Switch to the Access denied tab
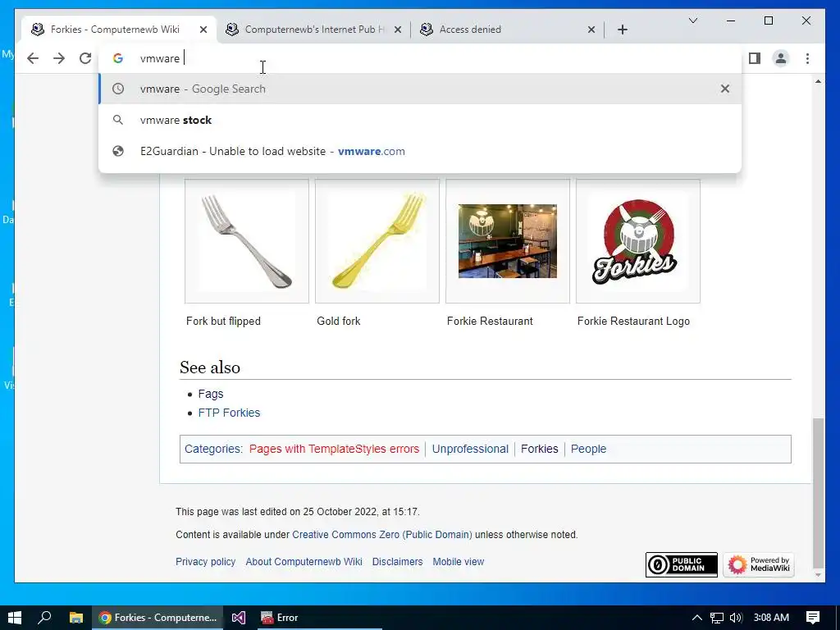Image resolution: width=840 pixels, height=630 pixels. (x=508, y=30)
